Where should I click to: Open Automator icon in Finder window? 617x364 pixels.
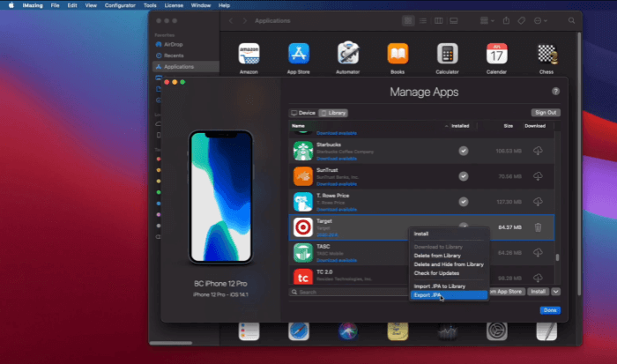(x=348, y=54)
